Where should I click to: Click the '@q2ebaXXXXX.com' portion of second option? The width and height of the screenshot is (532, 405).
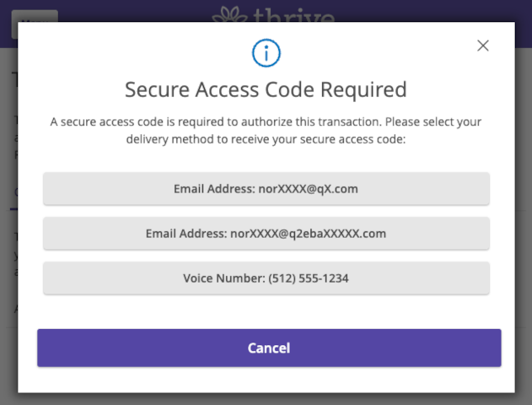[x=332, y=234]
